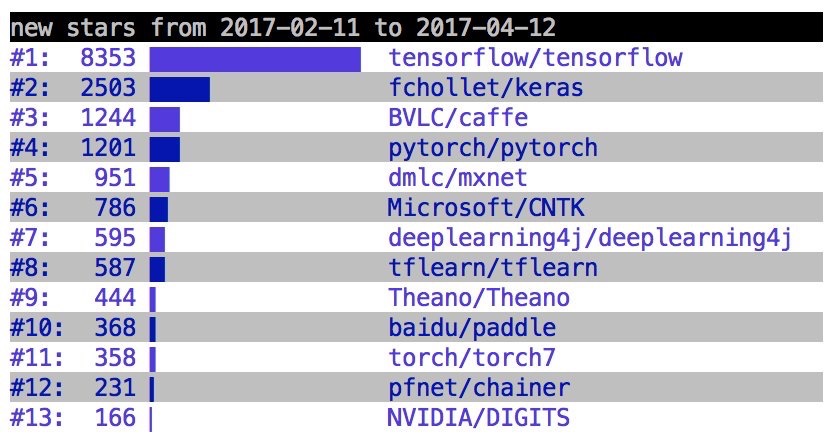Open the pytorch/pytorch repository entry
The width and height of the screenshot is (836, 444).
[x=493, y=148]
